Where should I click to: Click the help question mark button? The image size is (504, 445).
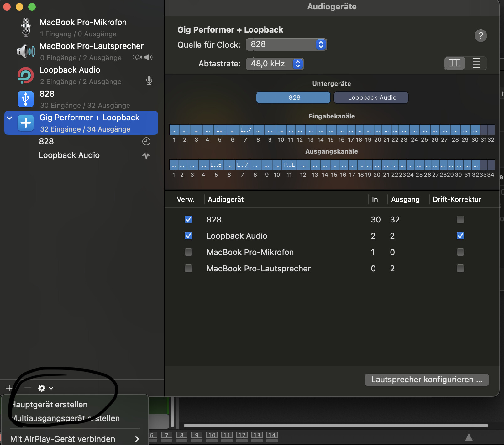(480, 36)
